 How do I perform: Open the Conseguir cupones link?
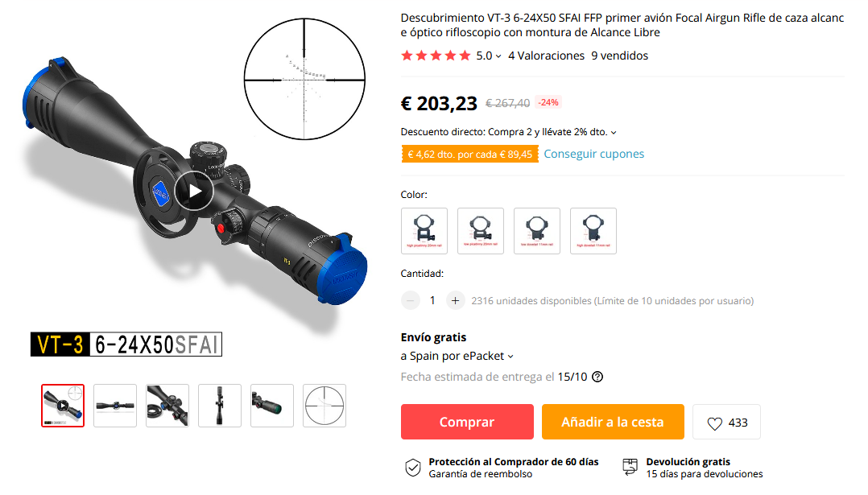click(594, 154)
